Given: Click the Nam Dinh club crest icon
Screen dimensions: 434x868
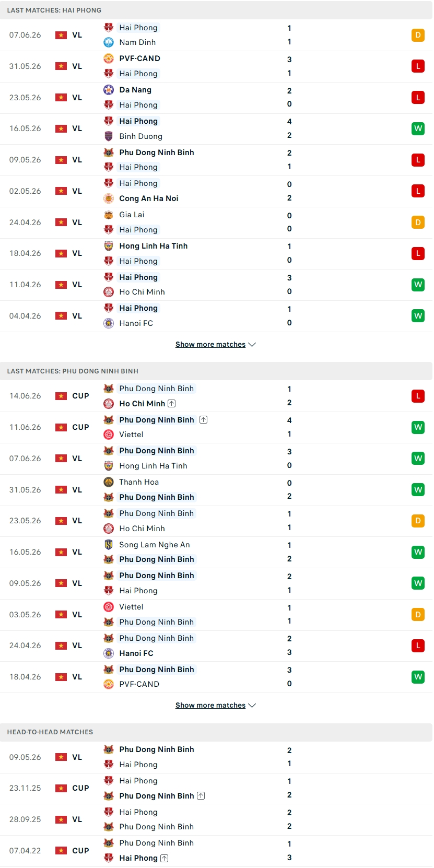Looking at the screenshot, I should point(109,42).
